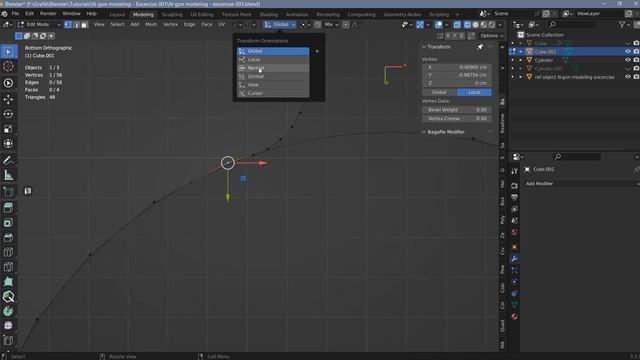Click the vertex X coordinate field
The image size is (640, 360).
(457, 67)
